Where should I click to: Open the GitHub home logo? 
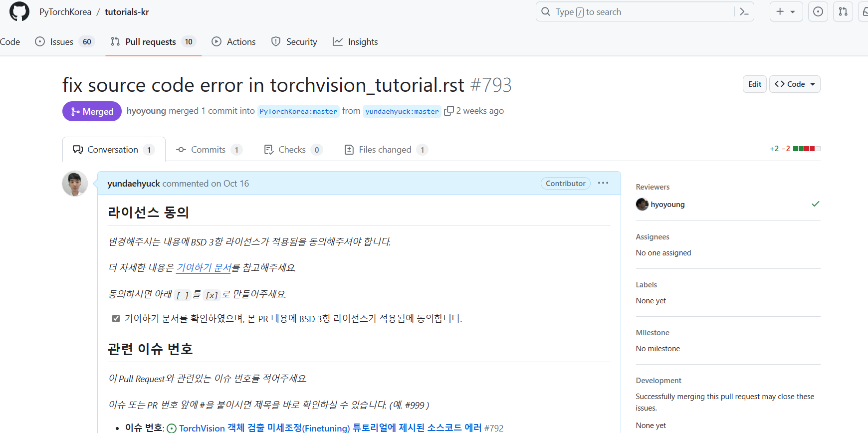pos(19,11)
